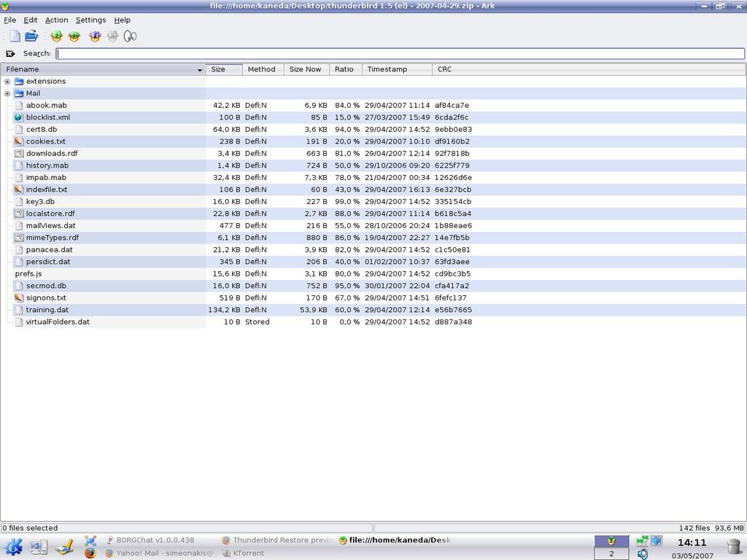This screenshot has width=747, height=560.
Task: Select the prefs.js file row
Action: coord(28,273)
